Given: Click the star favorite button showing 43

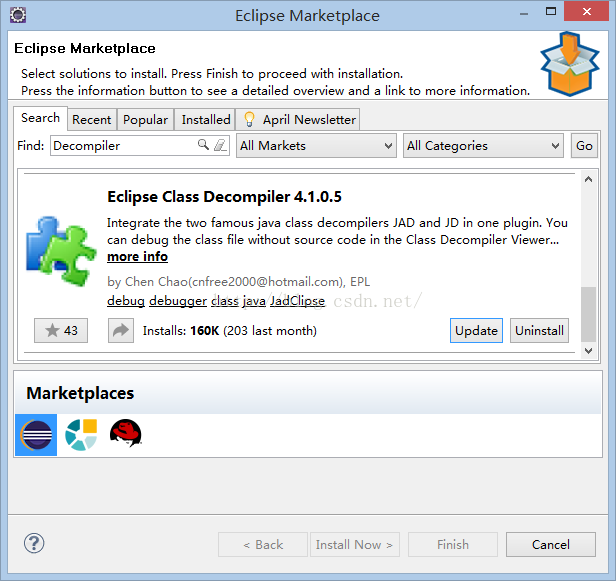Looking at the screenshot, I should tap(61, 330).
